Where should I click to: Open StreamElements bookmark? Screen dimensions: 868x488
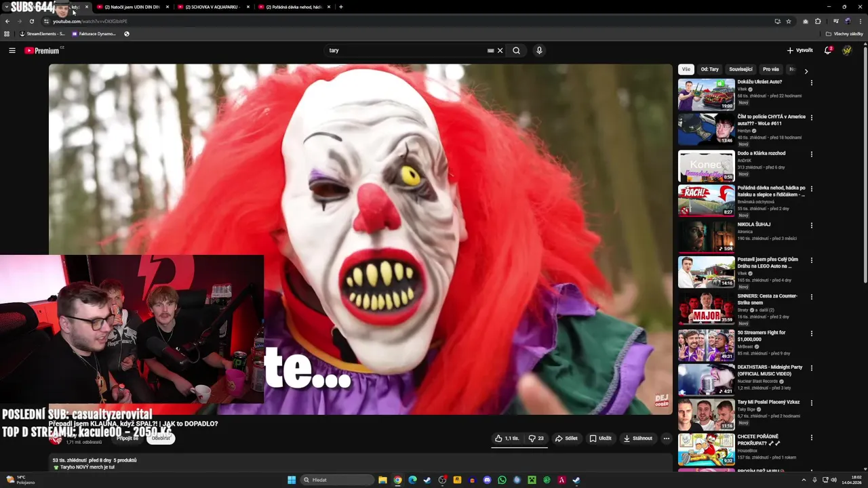[43, 33]
